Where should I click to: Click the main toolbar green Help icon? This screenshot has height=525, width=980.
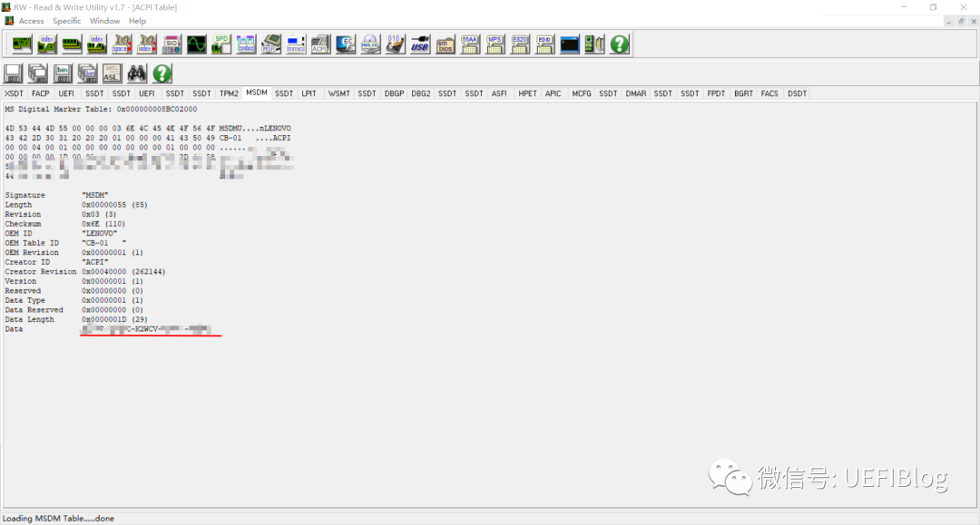click(620, 44)
